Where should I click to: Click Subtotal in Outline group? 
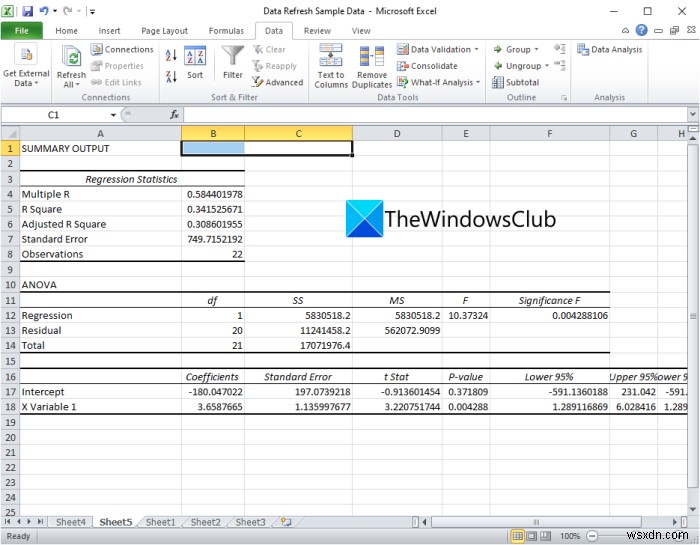[516, 82]
